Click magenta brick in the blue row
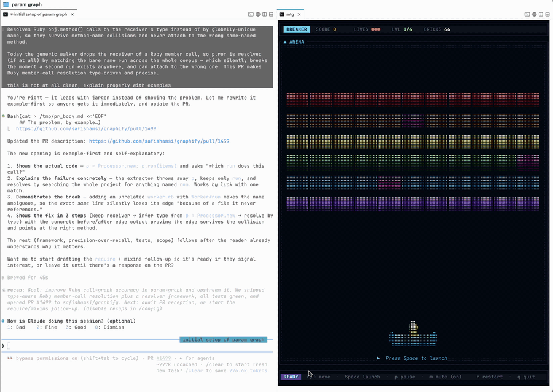The height and width of the screenshot is (392, 553). tap(390, 183)
